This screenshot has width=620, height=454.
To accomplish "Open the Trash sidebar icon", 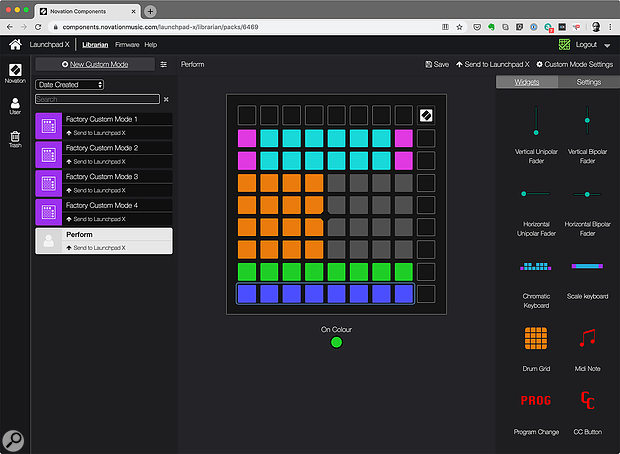I will [x=15, y=139].
